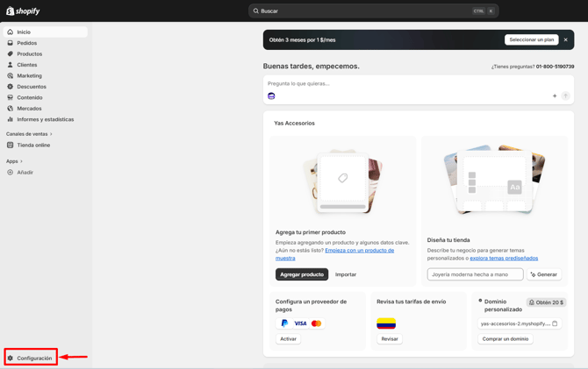Click the Tienda online storefront icon
The image size is (588, 369).
[11, 145]
